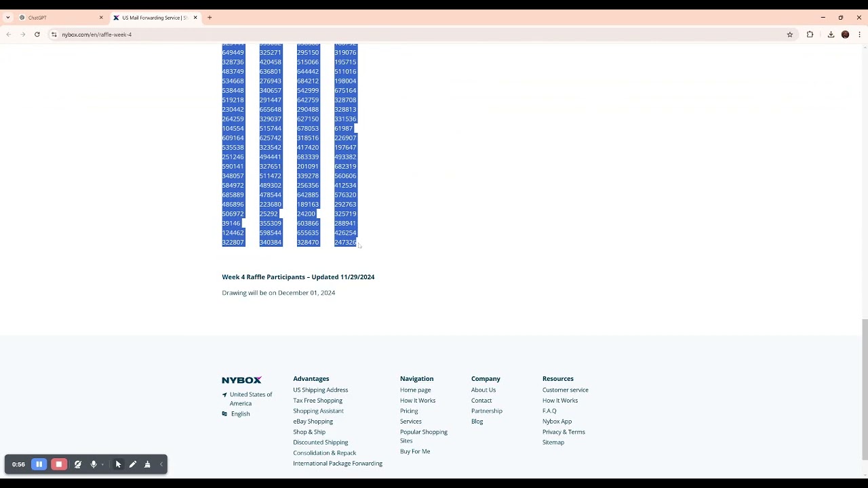Image resolution: width=868 pixels, height=488 pixels.
Task: Open Chrome three-dot menu
Action: [859, 35]
